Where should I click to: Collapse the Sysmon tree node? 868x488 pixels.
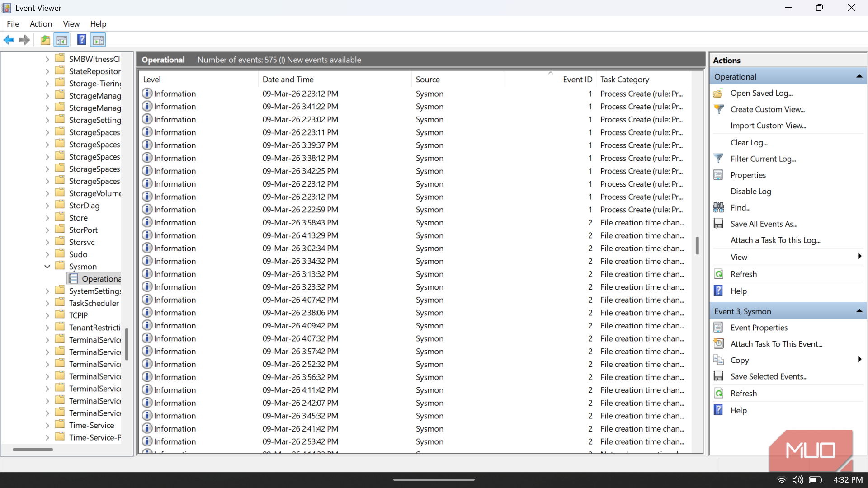(x=47, y=267)
